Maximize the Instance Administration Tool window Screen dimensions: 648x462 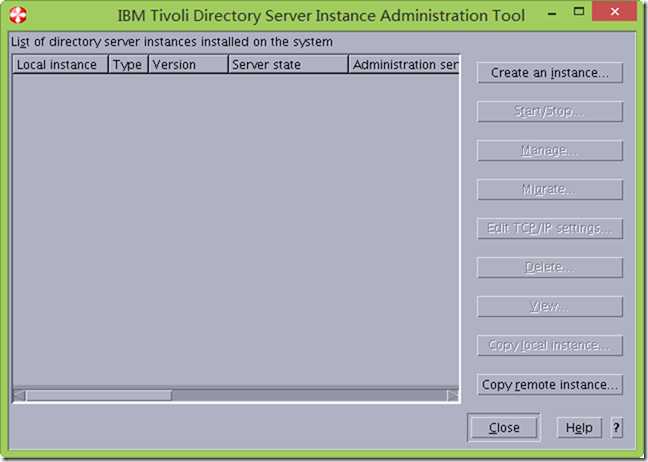pos(579,12)
